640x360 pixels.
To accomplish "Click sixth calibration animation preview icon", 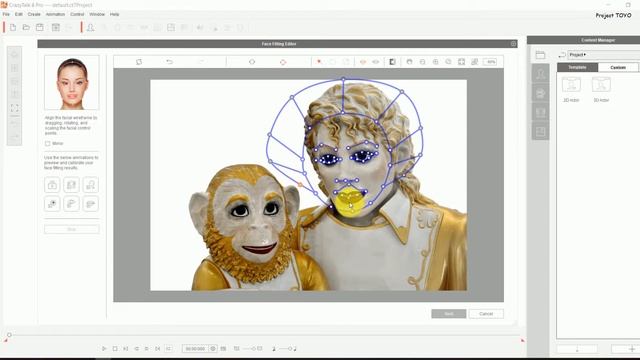I will coord(91,204).
